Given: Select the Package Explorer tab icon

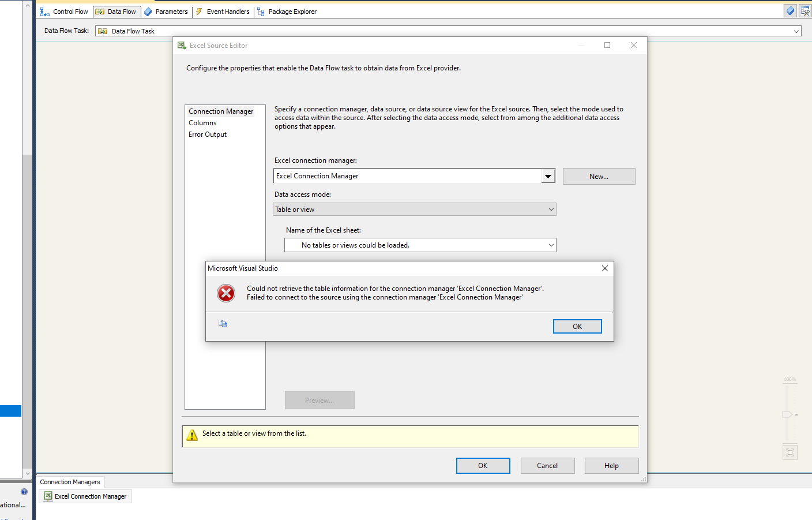Looking at the screenshot, I should (260, 11).
